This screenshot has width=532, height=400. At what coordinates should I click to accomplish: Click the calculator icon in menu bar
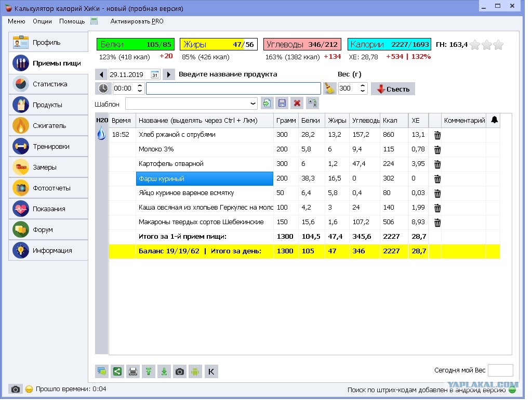point(94,21)
